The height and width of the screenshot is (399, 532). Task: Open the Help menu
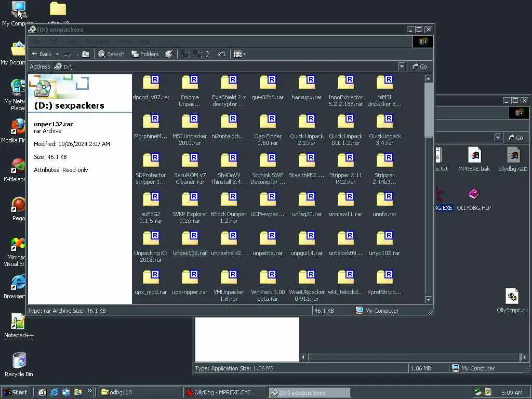144,42
